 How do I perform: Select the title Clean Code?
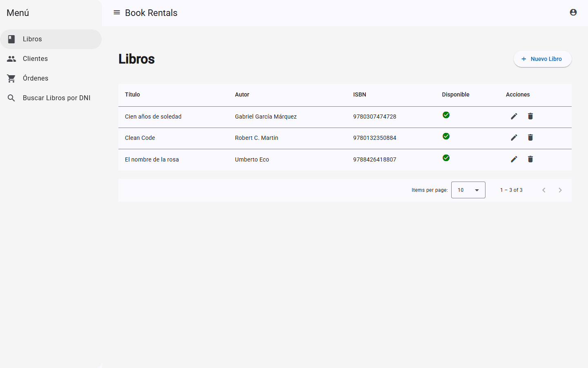[x=140, y=138]
